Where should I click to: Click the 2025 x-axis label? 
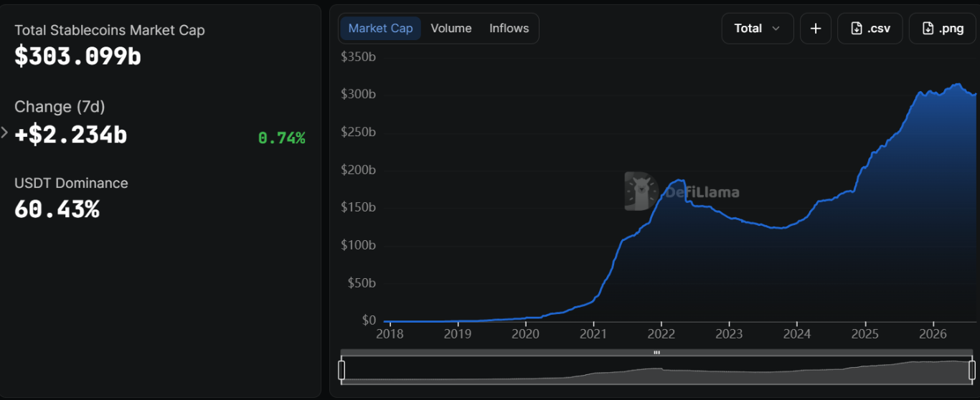865,334
